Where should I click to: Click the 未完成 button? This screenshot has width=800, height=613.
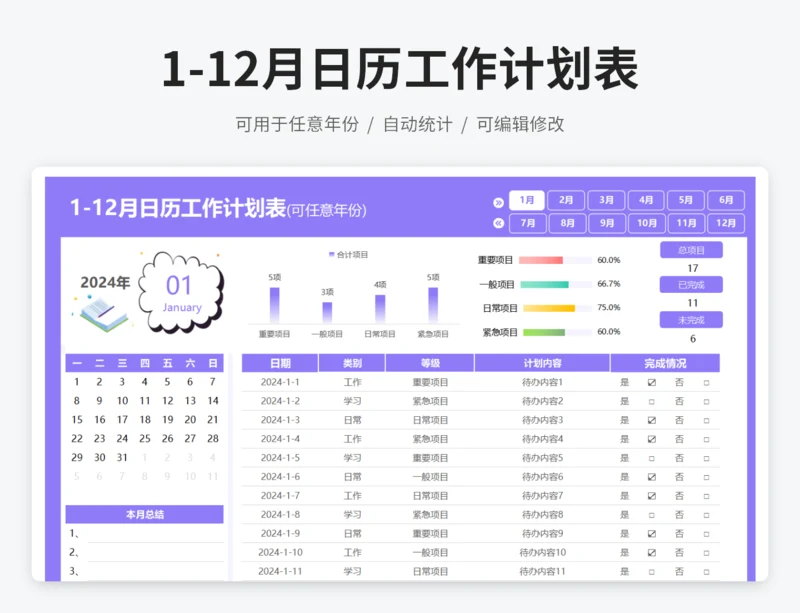691,320
